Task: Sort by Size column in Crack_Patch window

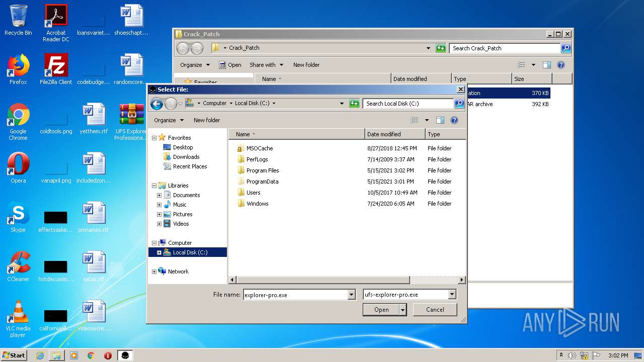Action: tap(532, 79)
